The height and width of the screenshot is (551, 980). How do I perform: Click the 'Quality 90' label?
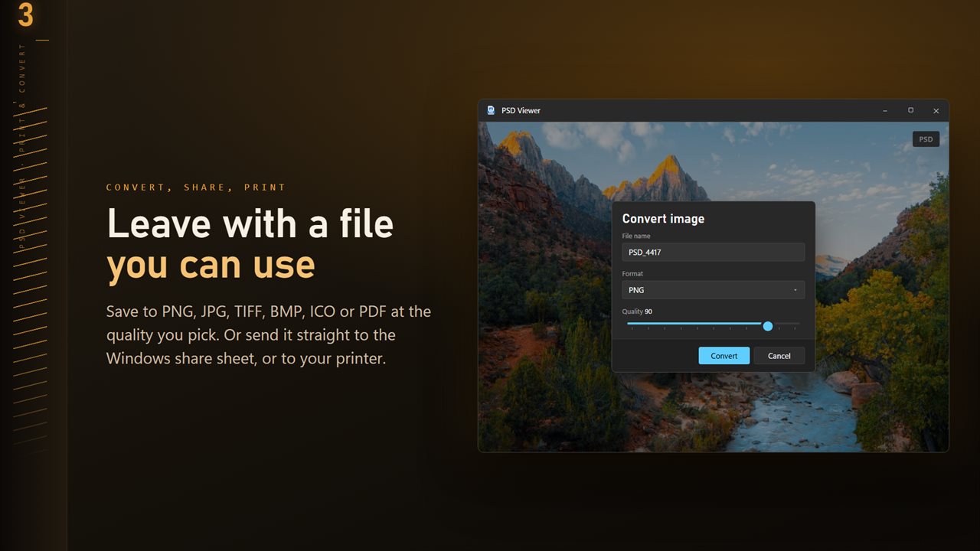click(x=637, y=311)
